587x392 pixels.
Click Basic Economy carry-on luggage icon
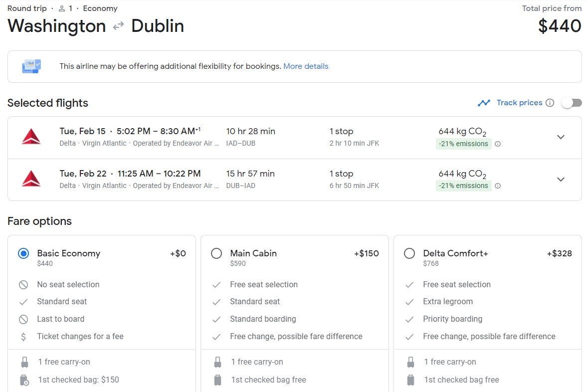[24, 362]
